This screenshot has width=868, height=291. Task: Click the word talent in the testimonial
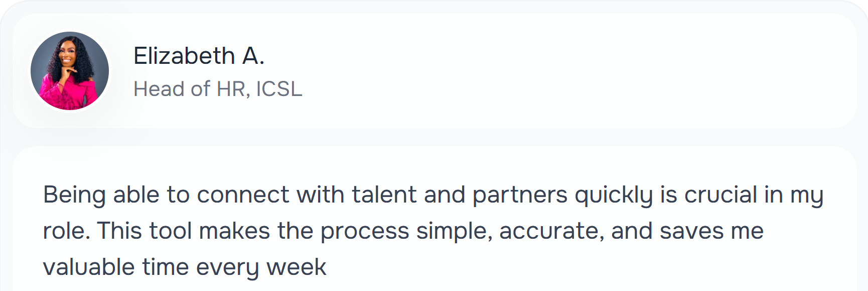coord(384,195)
